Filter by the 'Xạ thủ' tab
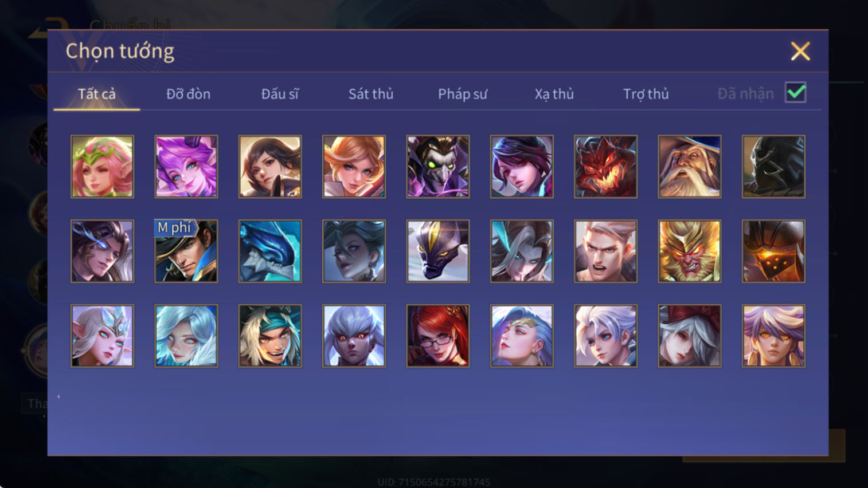 554,94
